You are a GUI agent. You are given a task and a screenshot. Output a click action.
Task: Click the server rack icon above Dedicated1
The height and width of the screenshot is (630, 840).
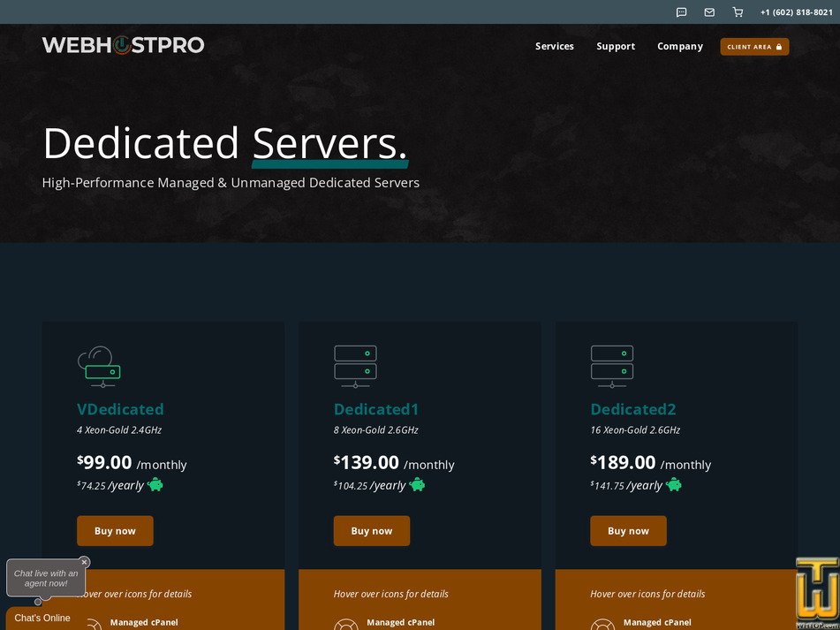355,365
